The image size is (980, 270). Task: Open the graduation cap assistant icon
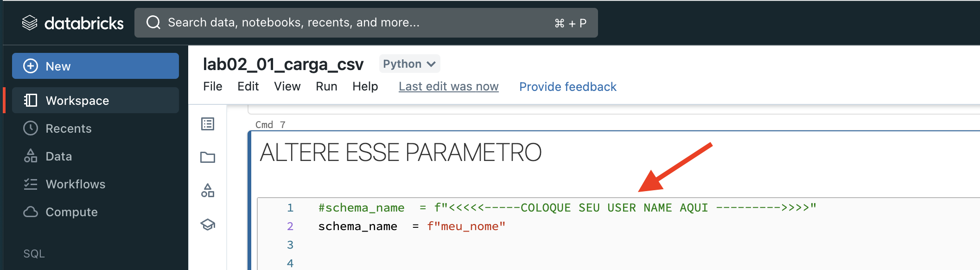(208, 225)
